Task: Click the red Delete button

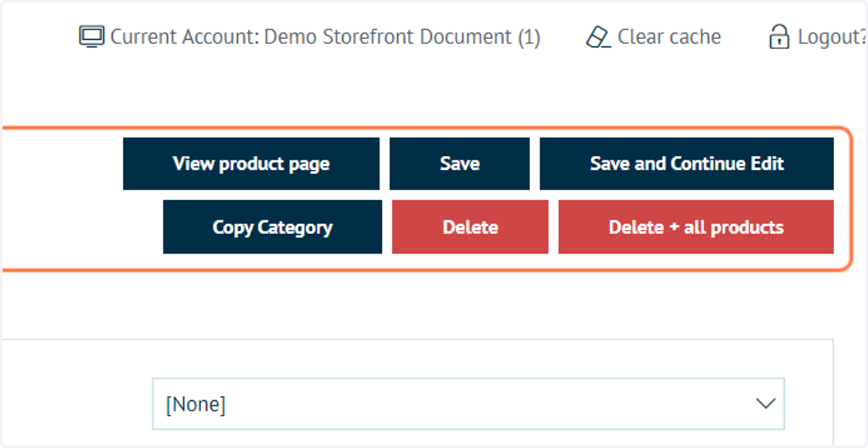Action: click(470, 227)
